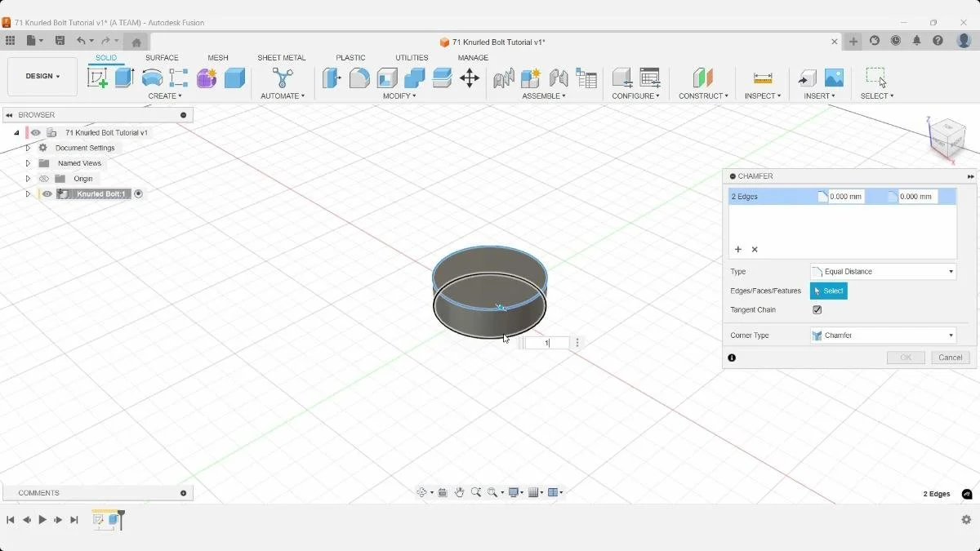This screenshot has height=551, width=980.
Task: Open the Bill of Materials tool in Assemble
Action: (586, 78)
